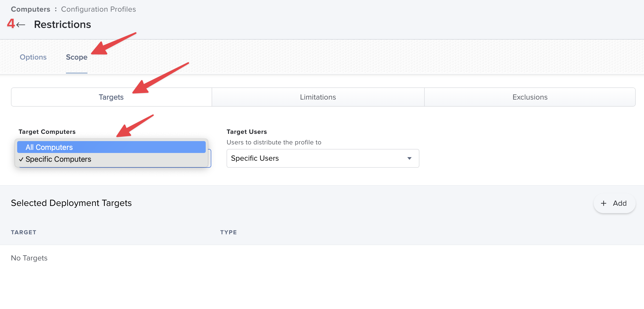Click the Selected Deployment Targets heading
The image size is (644, 309).
click(x=71, y=203)
